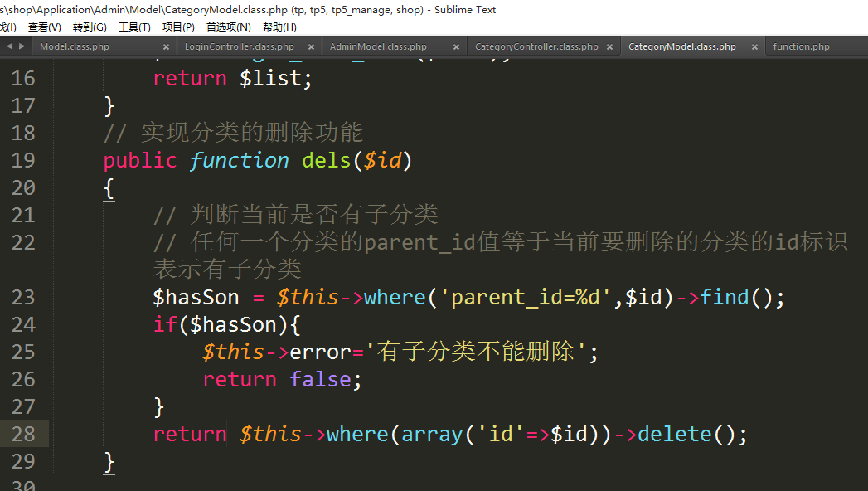Viewport: 868px width, 491px height.
Task: Close the LoginController.class.php tab
Action: [312, 47]
